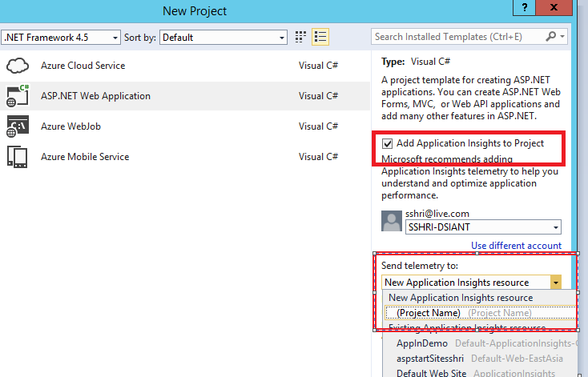This screenshot has width=588, height=377.
Task: Choose the (Project Name) list entry
Action: click(481, 313)
